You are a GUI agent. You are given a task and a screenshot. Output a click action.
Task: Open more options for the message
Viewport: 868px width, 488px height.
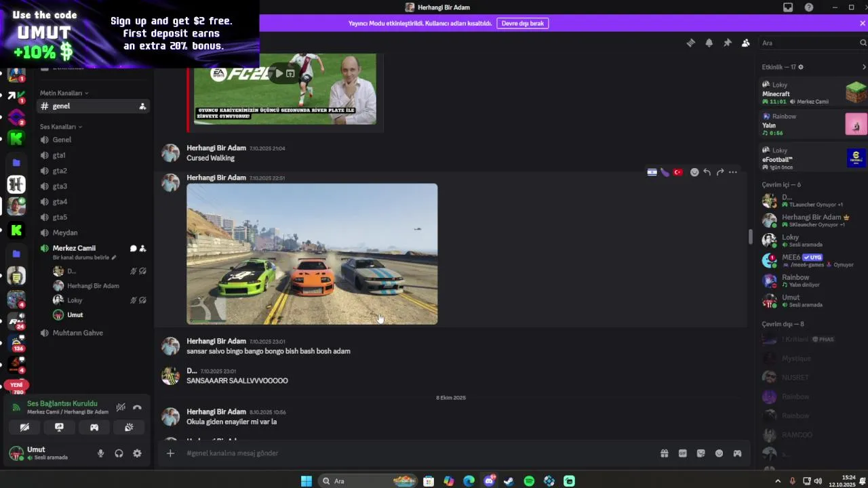point(733,172)
